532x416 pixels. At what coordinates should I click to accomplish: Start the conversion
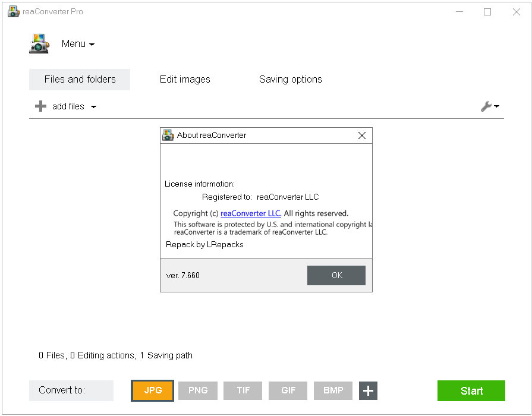(x=471, y=390)
